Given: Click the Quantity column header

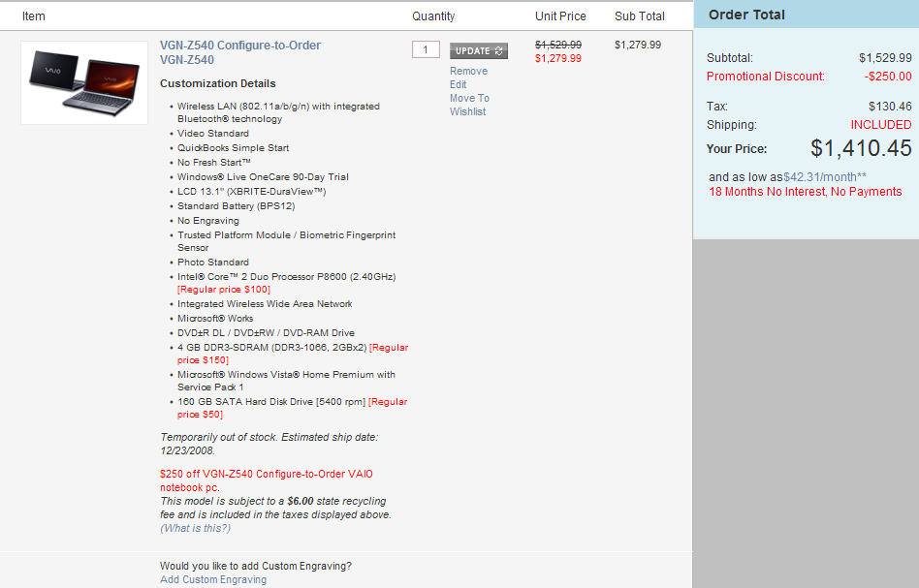Looking at the screenshot, I should tap(433, 16).
